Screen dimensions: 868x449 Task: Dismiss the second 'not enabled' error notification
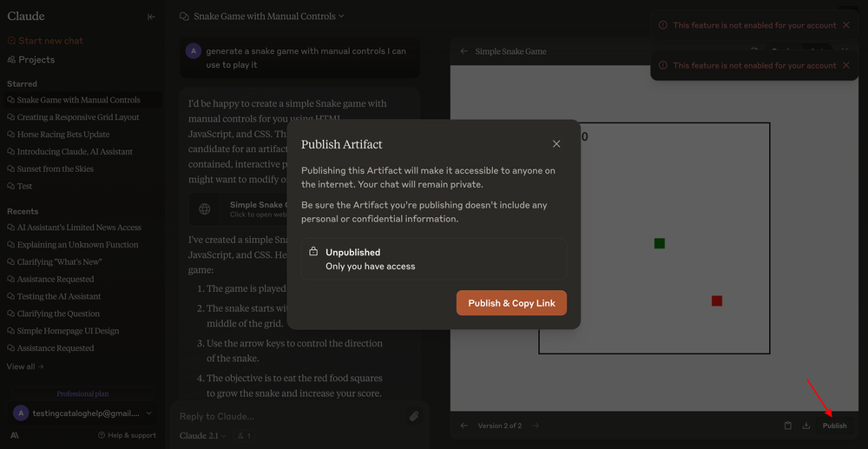click(846, 65)
